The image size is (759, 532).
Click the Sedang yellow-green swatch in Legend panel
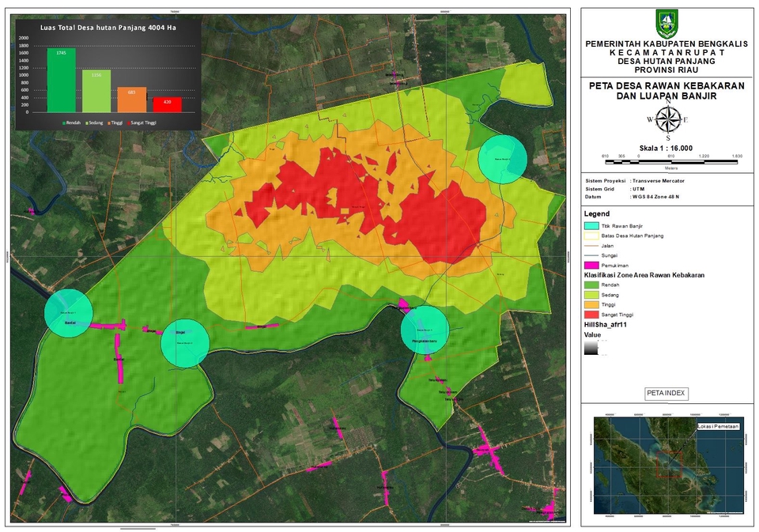[x=591, y=295]
